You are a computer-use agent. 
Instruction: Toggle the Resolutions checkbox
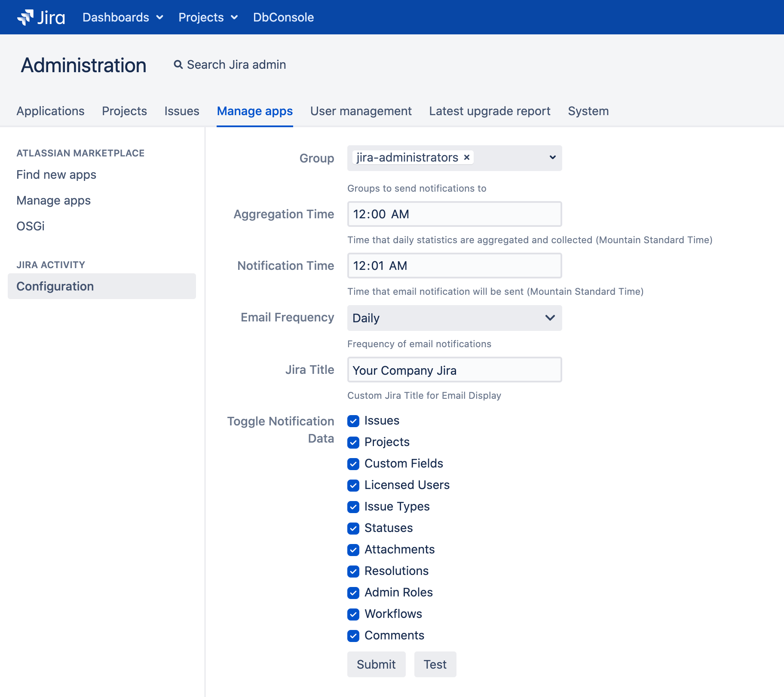click(353, 572)
